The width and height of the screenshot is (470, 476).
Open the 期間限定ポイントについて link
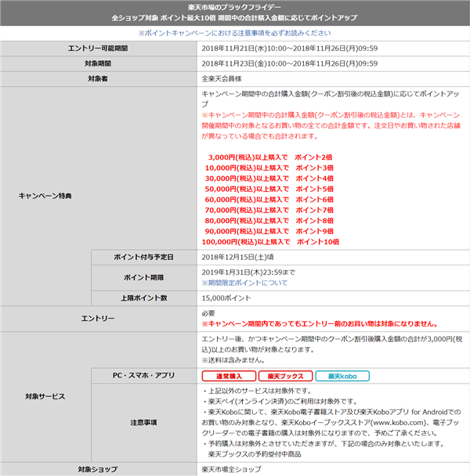click(243, 283)
